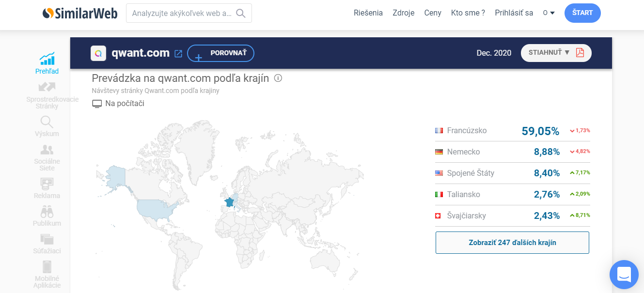The image size is (644, 293).
Task: Open the chat support bubble
Action: (x=624, y=275)
